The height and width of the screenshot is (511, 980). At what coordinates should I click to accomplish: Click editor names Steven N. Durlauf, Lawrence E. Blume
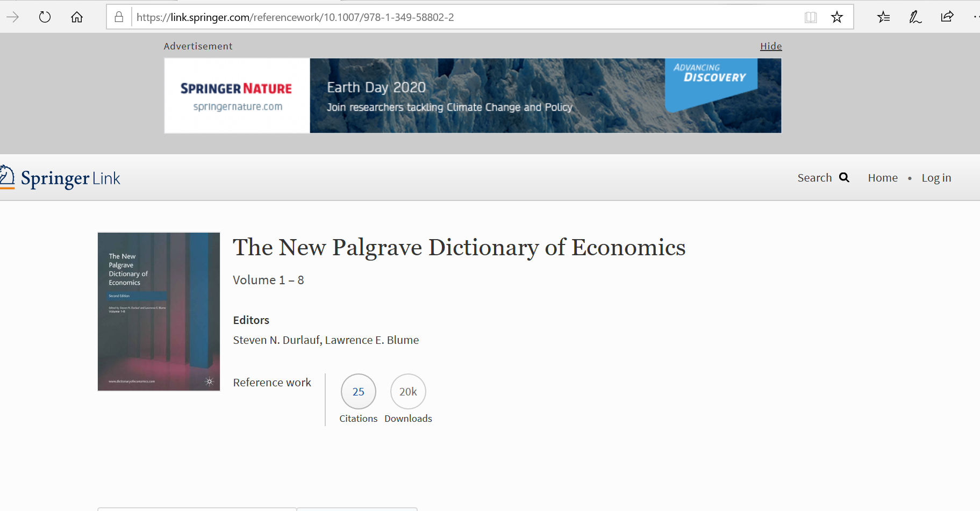[326, 340]
